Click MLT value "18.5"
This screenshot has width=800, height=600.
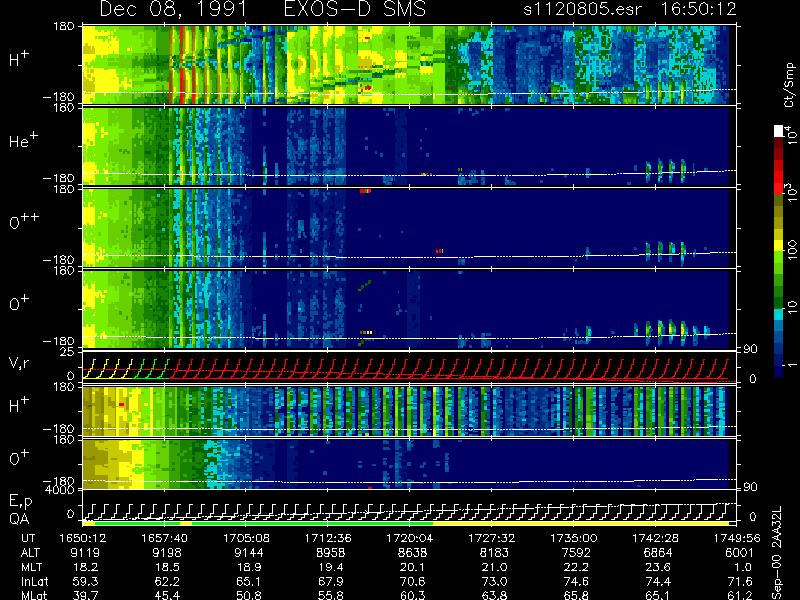[x=170, y=567]
